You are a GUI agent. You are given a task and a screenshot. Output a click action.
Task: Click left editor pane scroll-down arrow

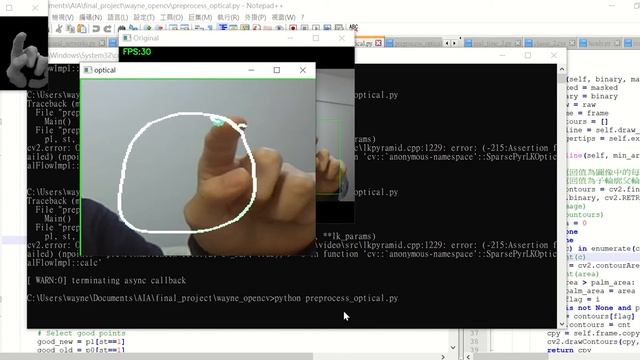tap(453, 347)
